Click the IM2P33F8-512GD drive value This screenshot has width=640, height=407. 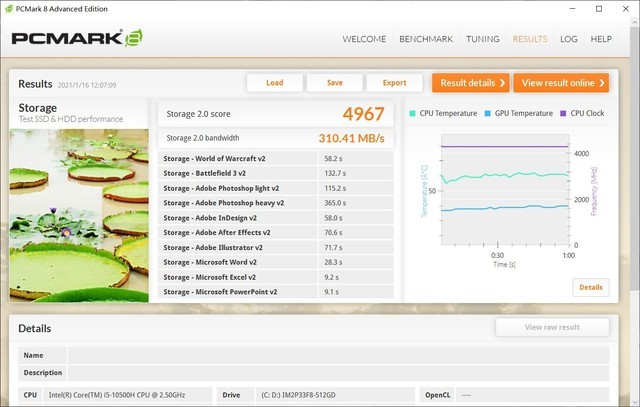tap(298, 395)
